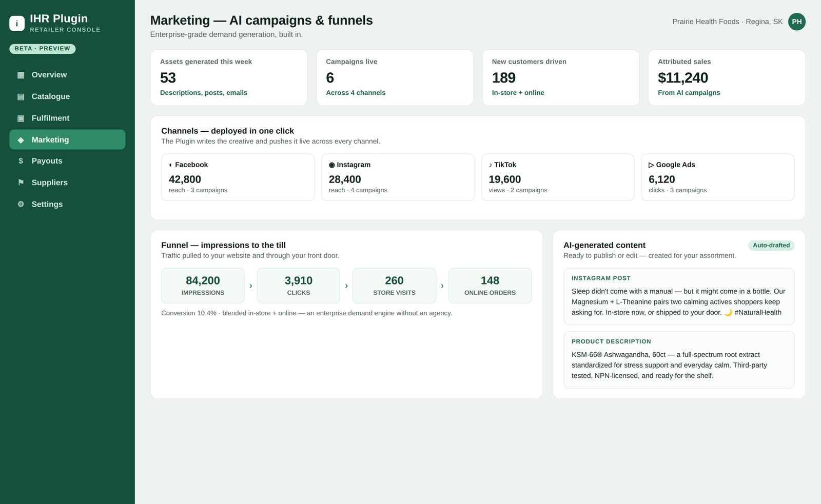This screenshot has height=504, width=821.
Task: Click the Auto-drafted badge
Action: (771, 245)
